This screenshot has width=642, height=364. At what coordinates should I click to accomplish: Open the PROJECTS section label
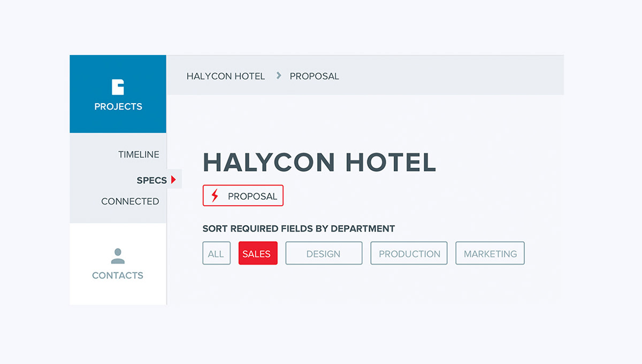click(118, 107)
